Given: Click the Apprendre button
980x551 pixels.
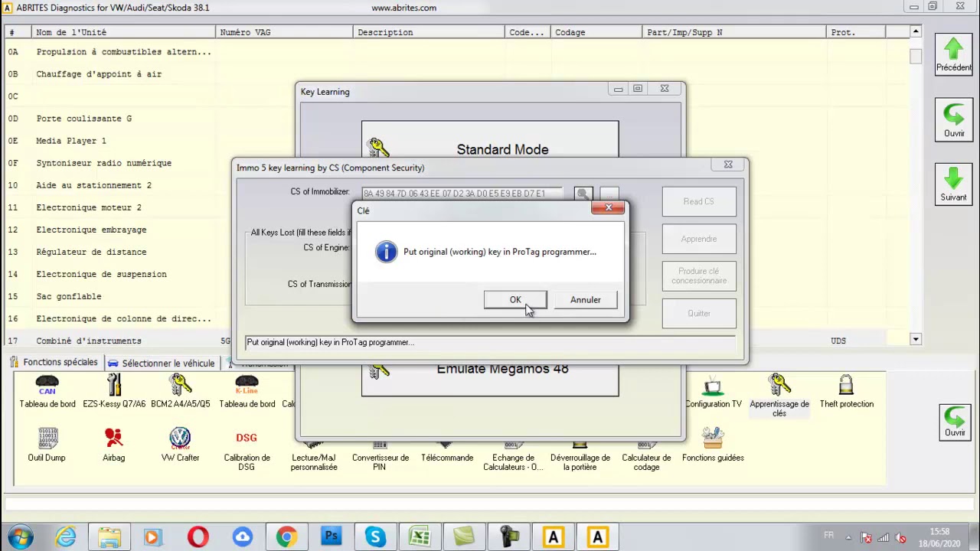Looking at the screenshot, I should [698, 239].
